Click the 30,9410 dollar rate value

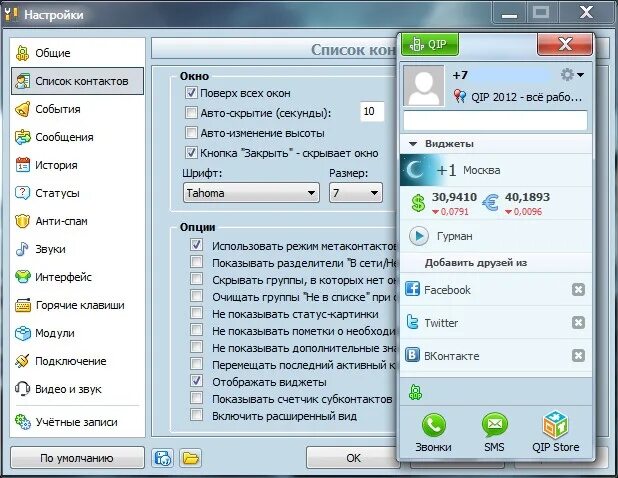(454, 197)
